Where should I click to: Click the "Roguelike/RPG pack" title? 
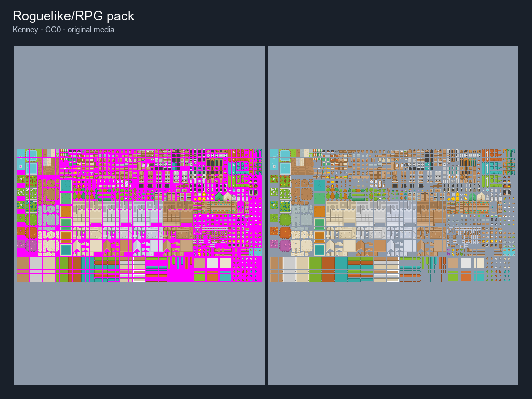(73, 16)
